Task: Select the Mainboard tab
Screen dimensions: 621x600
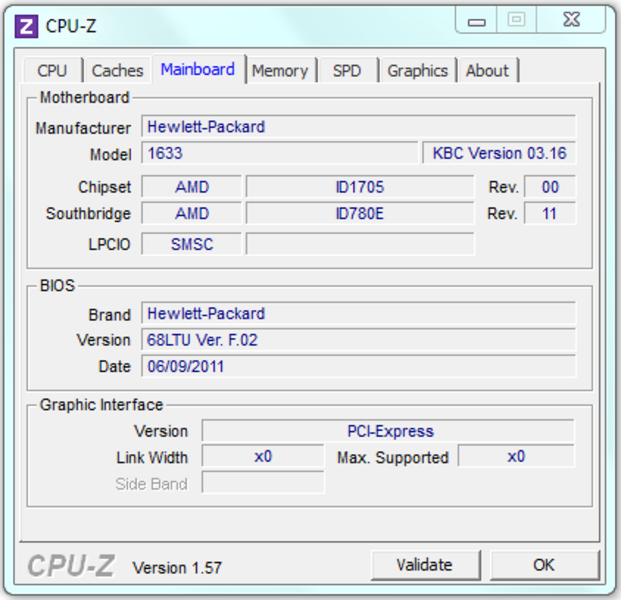Action: click(198, 69)
